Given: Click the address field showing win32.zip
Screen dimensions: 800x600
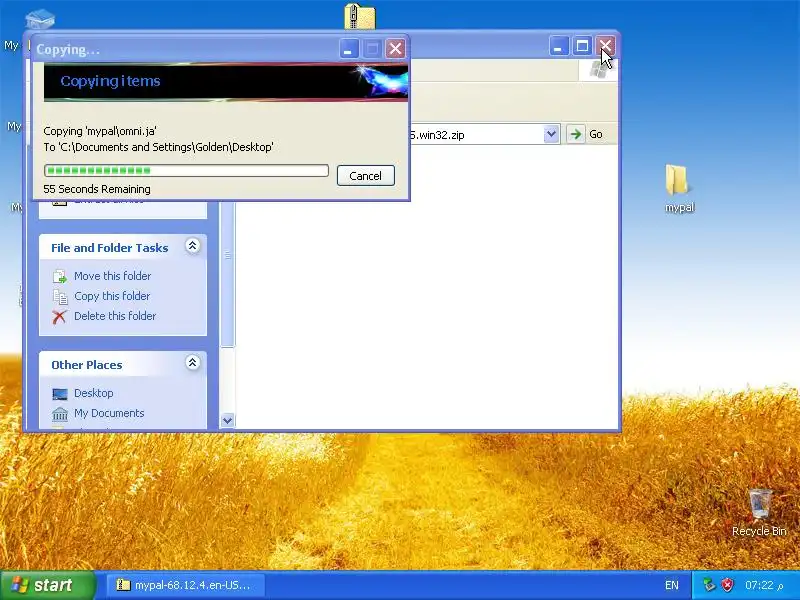Looking at the screenshot, I should coord(477,135).
